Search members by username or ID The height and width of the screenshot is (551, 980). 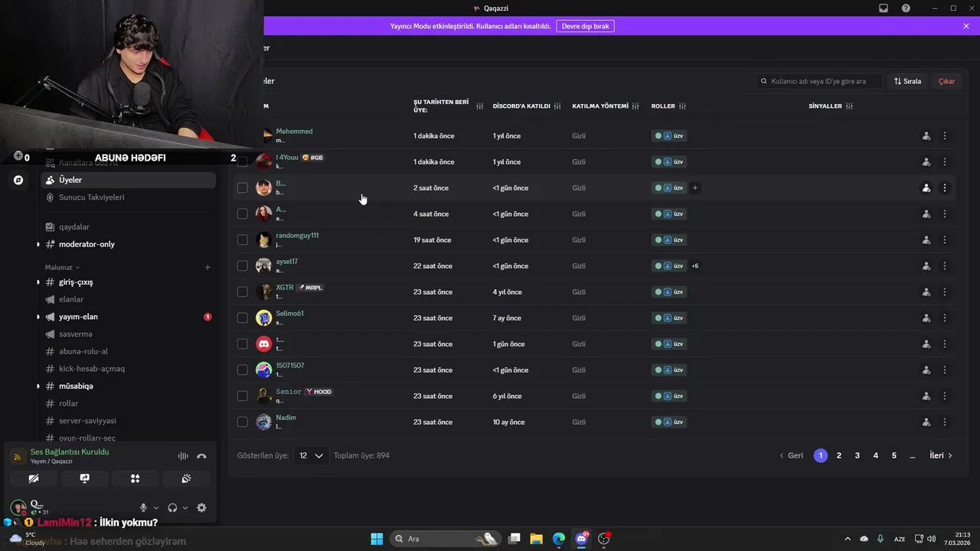pos(819,81)
